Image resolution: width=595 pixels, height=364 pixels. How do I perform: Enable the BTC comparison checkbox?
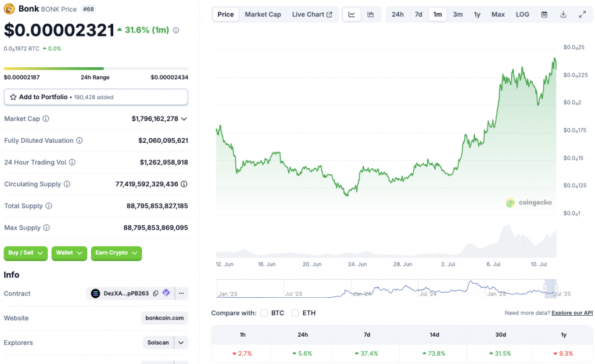coord(263,313)
